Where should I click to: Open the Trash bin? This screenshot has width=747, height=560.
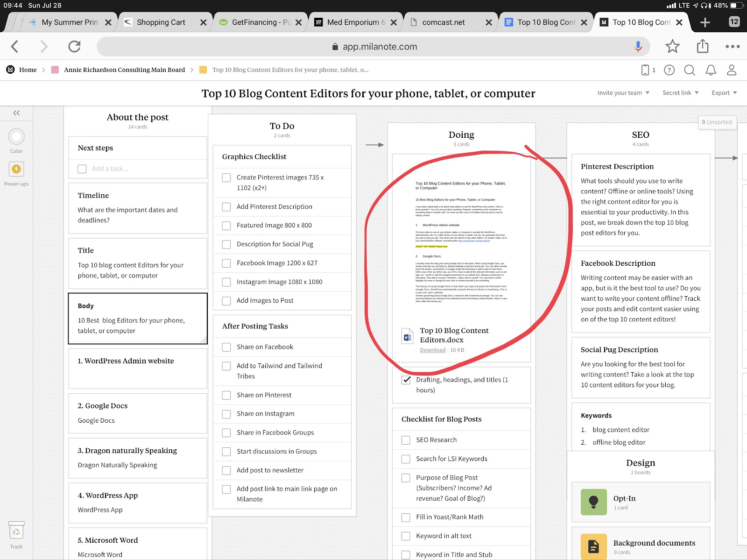click(16, 531)
